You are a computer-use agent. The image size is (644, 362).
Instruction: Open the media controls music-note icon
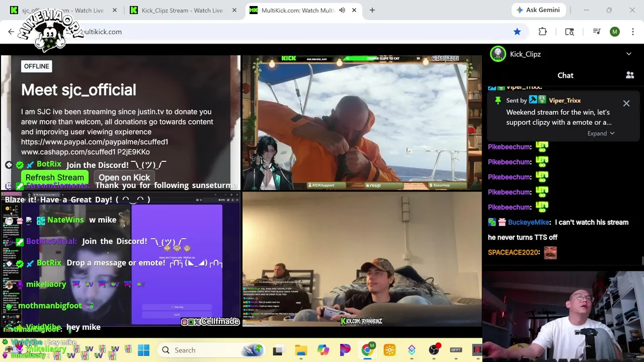(597, 32)
